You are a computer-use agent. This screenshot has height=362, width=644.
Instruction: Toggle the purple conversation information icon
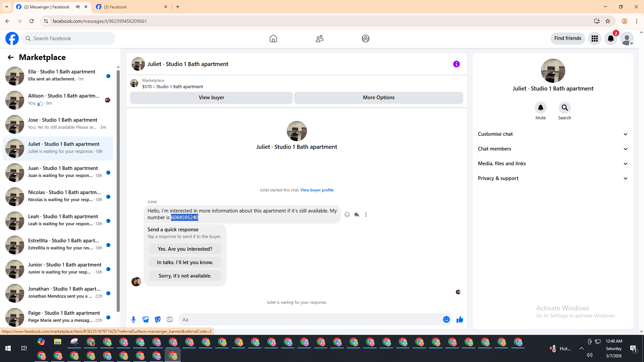pos(456,64)
